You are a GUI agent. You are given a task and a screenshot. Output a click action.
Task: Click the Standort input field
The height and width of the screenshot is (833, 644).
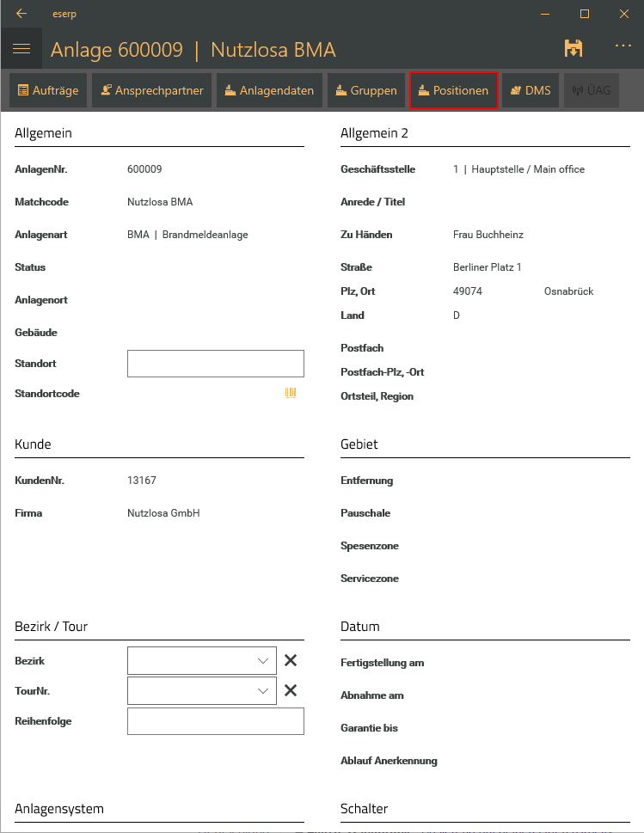point(215,364)
